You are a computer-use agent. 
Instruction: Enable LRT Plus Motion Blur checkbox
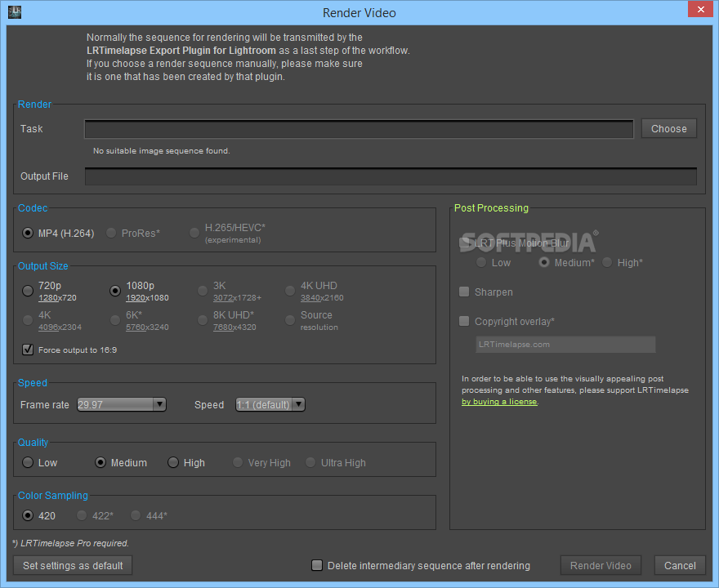tap(464, 243)
